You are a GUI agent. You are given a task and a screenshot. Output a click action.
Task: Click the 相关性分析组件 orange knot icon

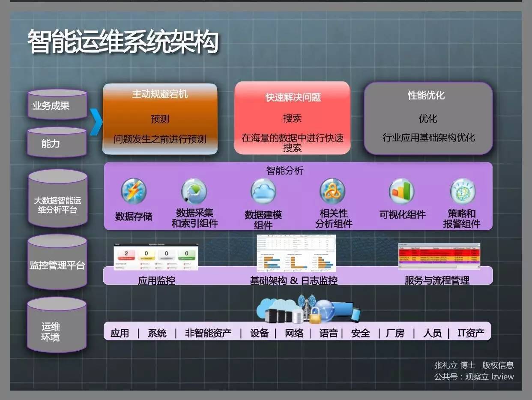tap(332, 191)
